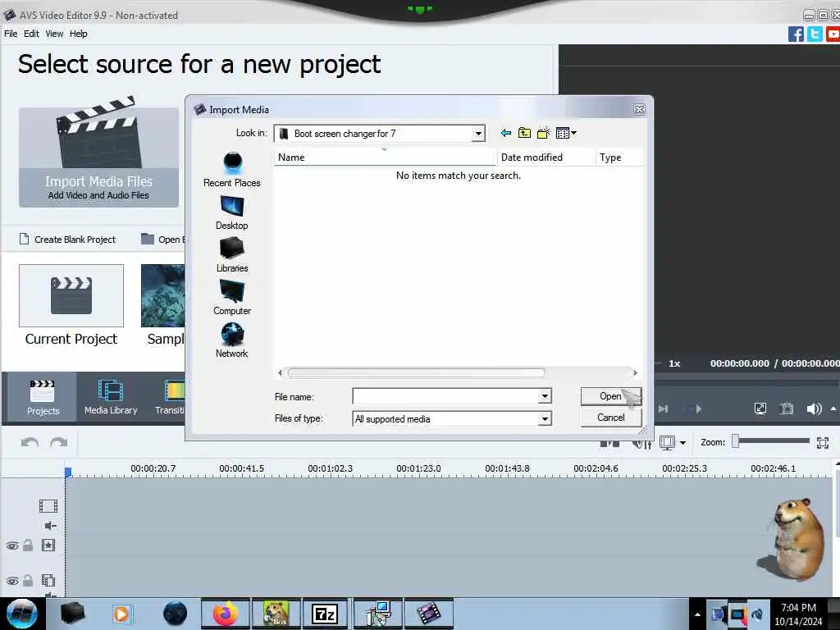Image resolution: width=840 pixels, height=630 pixels.
Task: Select the Current Project thumbnail
Action: tap(71, 295)
